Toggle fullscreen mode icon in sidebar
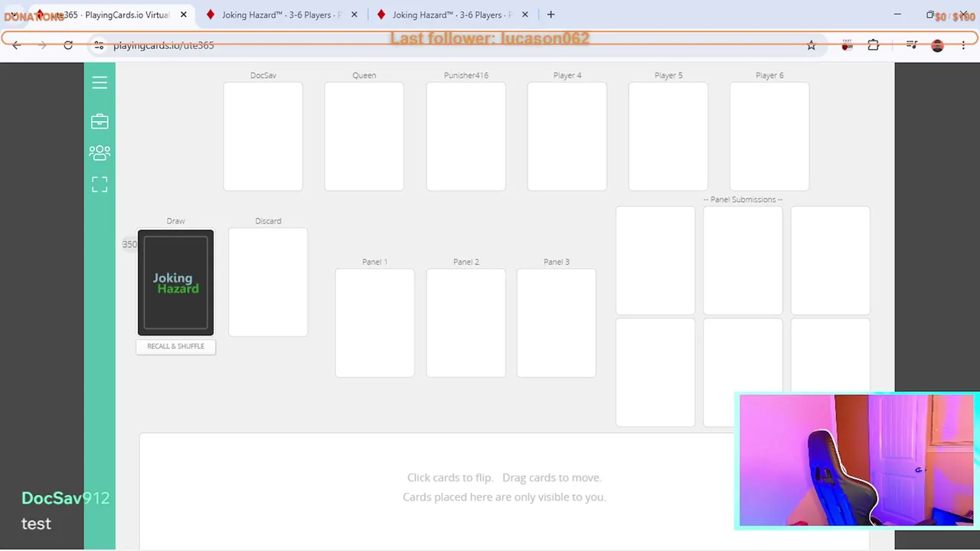This screenshot has width=980, height=551. (x=100, y=184)
